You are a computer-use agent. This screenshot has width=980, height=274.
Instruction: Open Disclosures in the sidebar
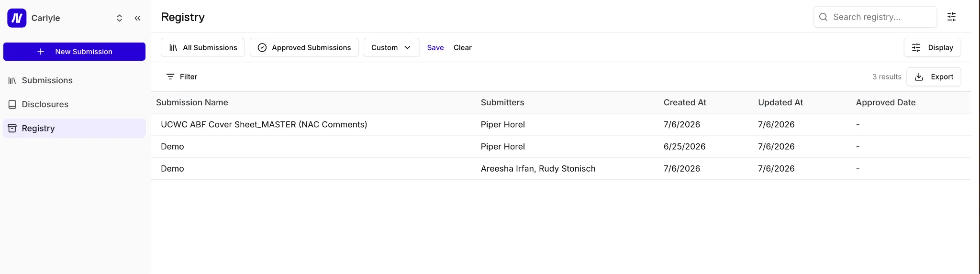[x=74, y=104]
